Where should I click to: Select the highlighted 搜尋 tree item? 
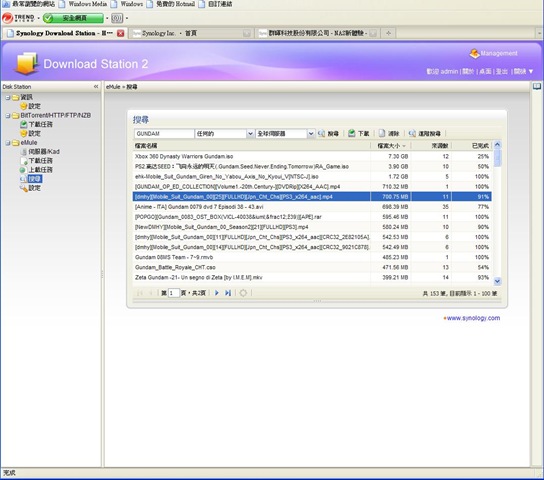[35, 179]
